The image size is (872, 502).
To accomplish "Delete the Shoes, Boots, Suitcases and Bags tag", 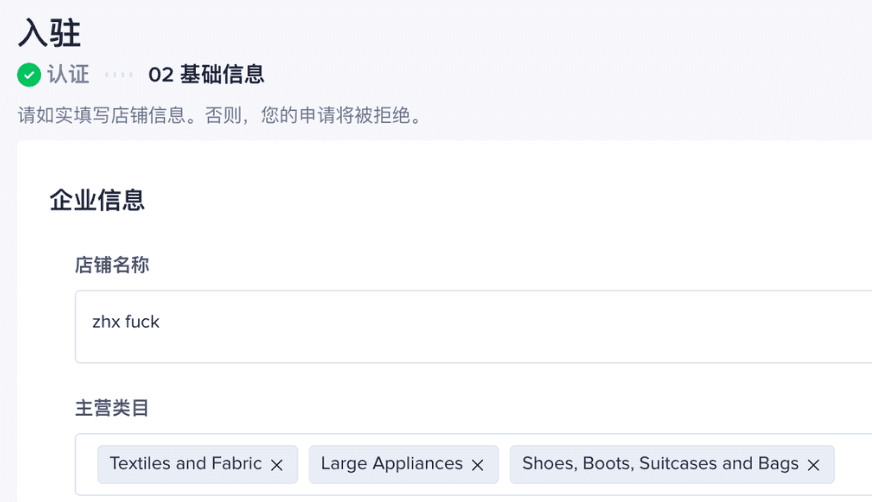I will coord(813,465).
